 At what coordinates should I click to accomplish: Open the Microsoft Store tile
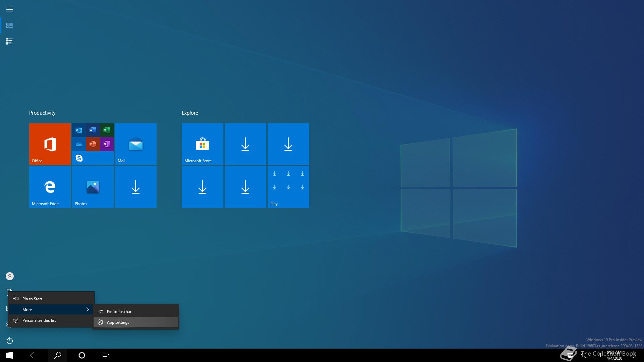pos(203,144)
